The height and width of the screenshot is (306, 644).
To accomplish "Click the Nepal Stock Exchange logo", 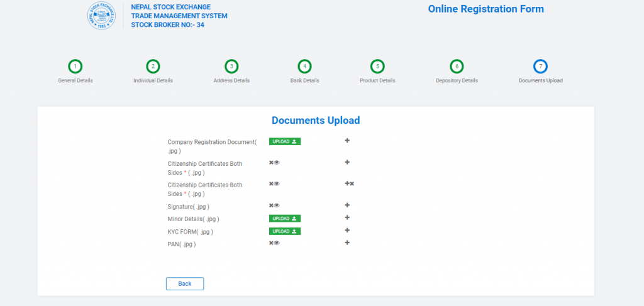I will 101,16.
